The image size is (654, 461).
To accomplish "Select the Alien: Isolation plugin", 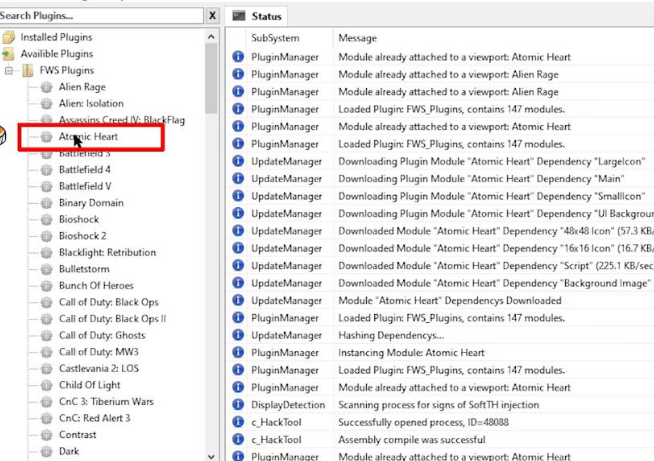I will pos(91,103).
